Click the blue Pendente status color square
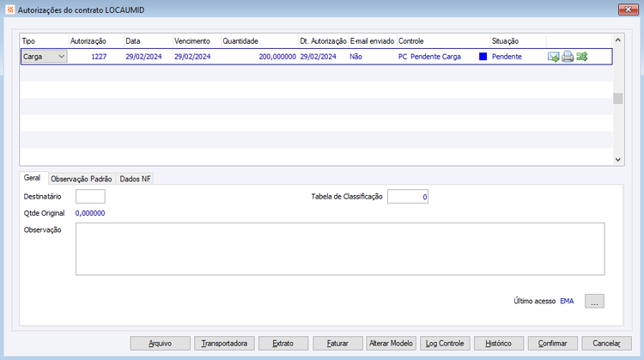The height and width of the screenshot is (360, 644). (x=483, y=57)
